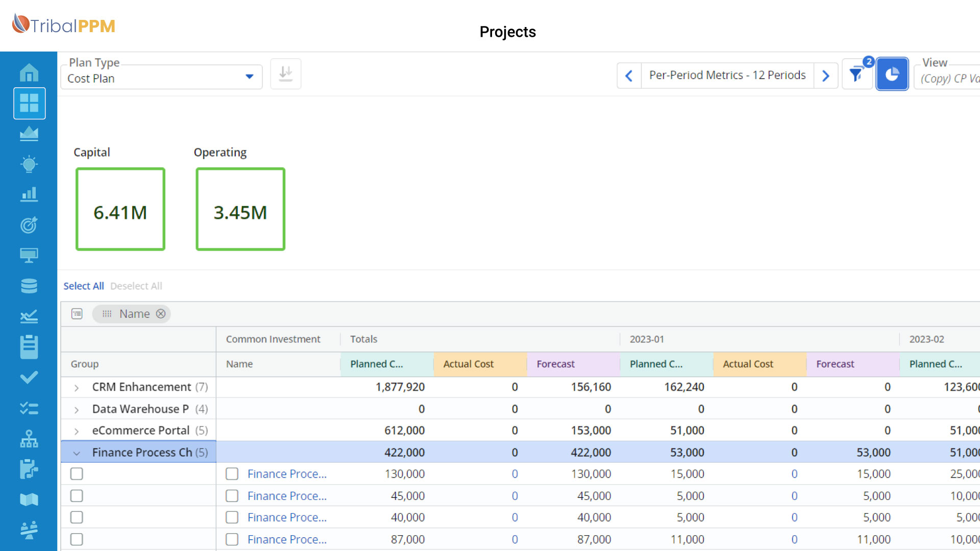The image size is (980, 551).
Task: Sort by Name column header
Action: (278, 364)
